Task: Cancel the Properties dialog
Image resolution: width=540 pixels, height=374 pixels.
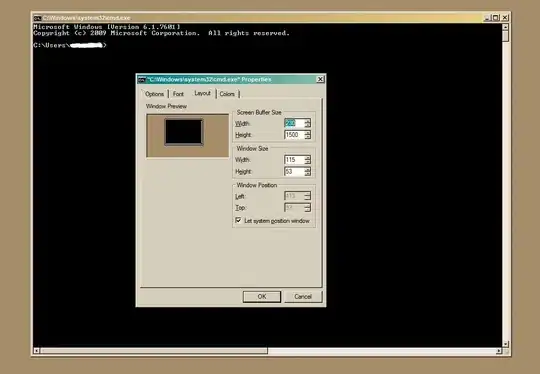Action: tap(303, 297)
